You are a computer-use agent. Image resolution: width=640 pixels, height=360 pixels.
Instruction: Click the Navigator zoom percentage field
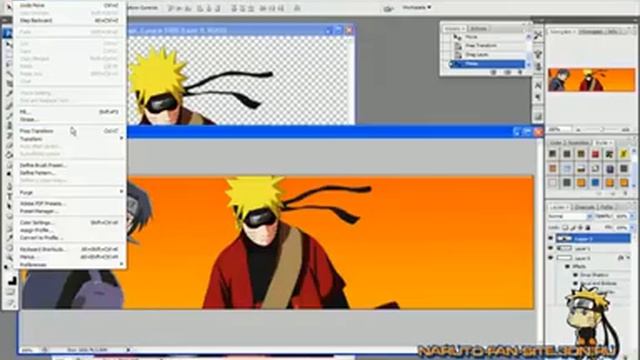[560, 129]
